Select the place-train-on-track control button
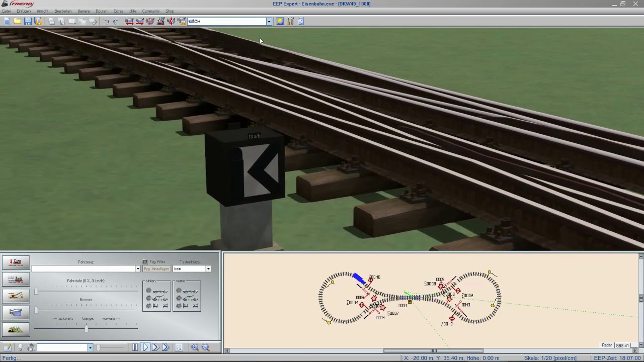The image size is (644, 362). tap(16, 262)
